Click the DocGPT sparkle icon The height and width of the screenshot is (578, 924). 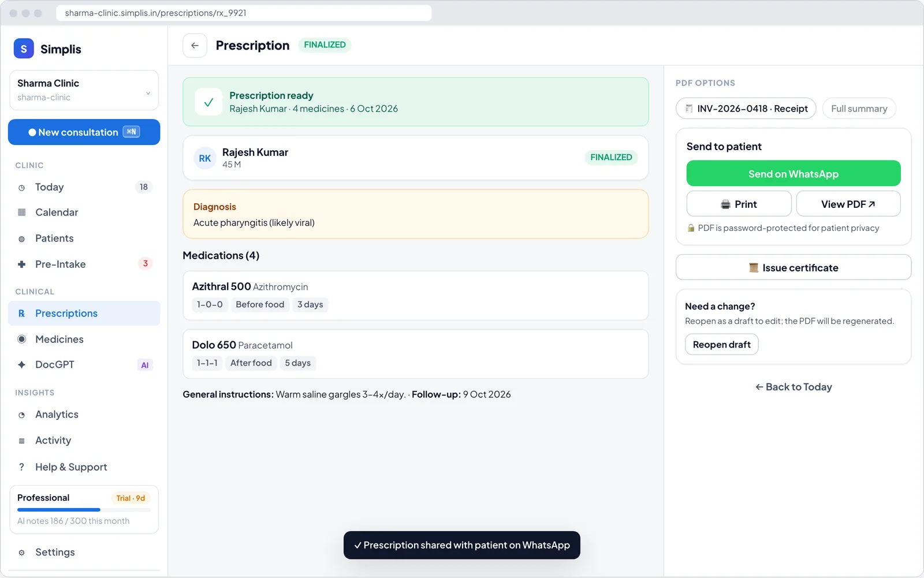pos(21,365)
